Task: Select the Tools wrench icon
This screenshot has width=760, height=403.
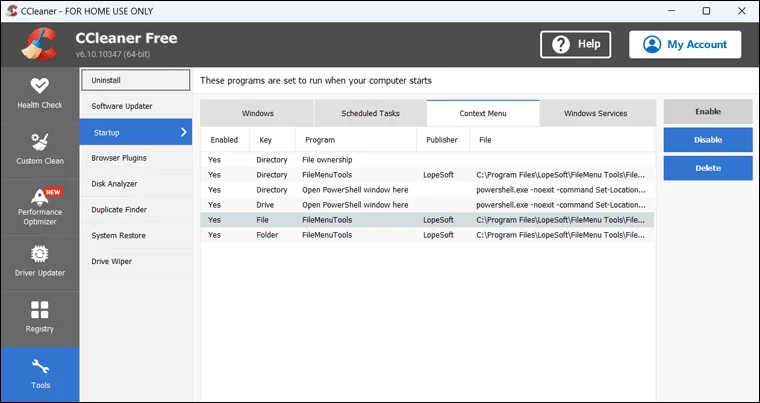Action: [x=40, y=367]
